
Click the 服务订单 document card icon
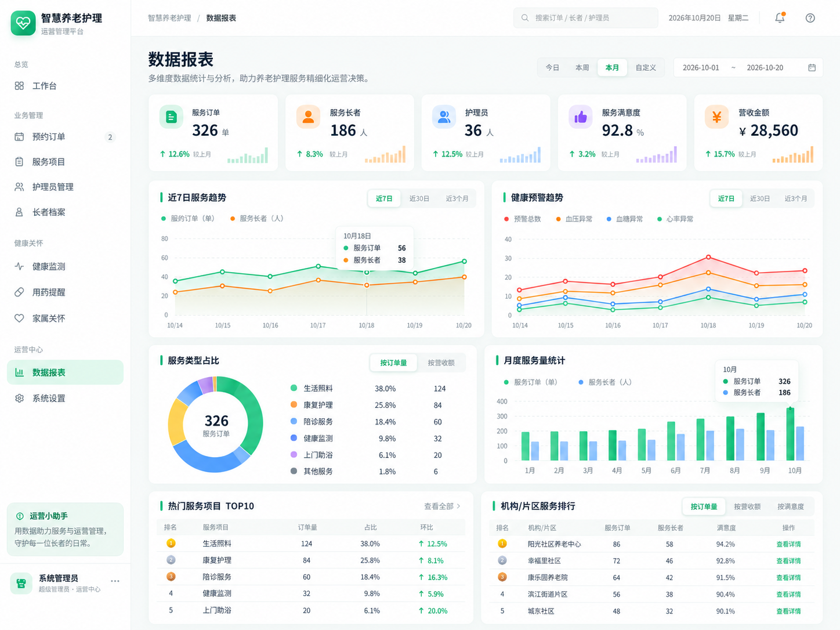click(171, 117)
